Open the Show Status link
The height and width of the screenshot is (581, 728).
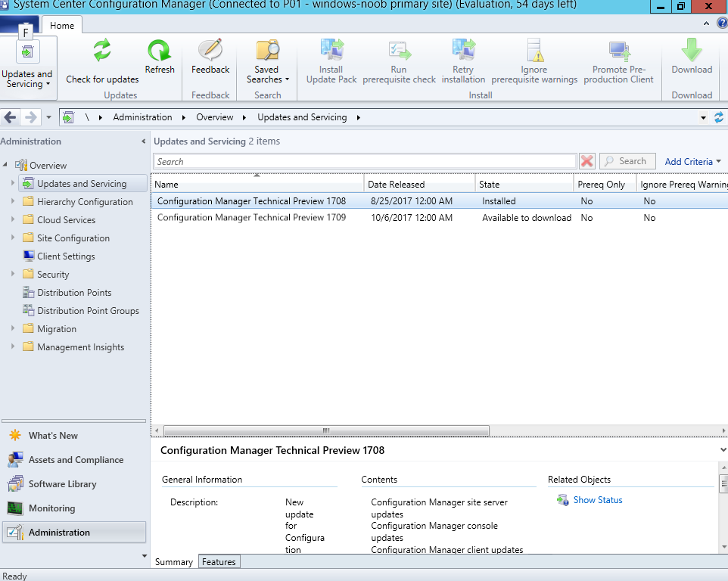coord(598,500)
